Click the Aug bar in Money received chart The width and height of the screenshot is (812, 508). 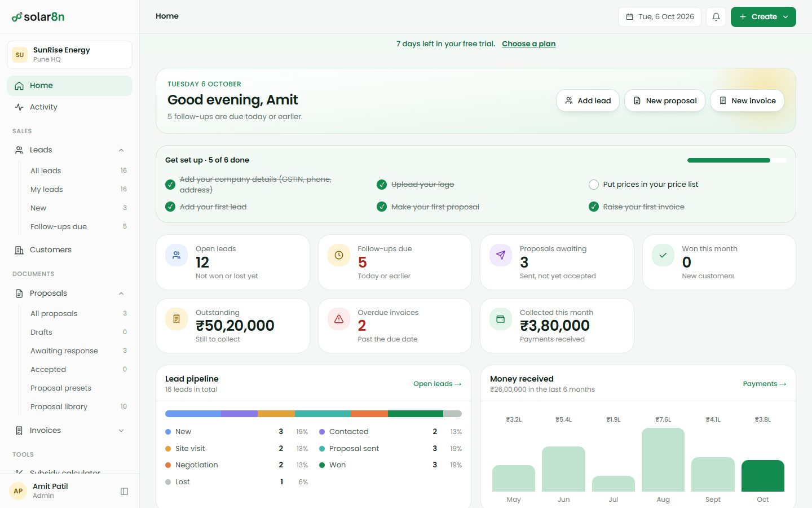click(663, 460)
